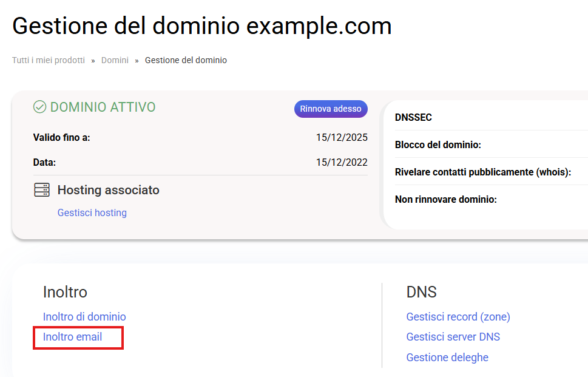This screenshot has height=377, width=588.
Task: Click the DNSSEC setting label
Action: tap(413, 117)
